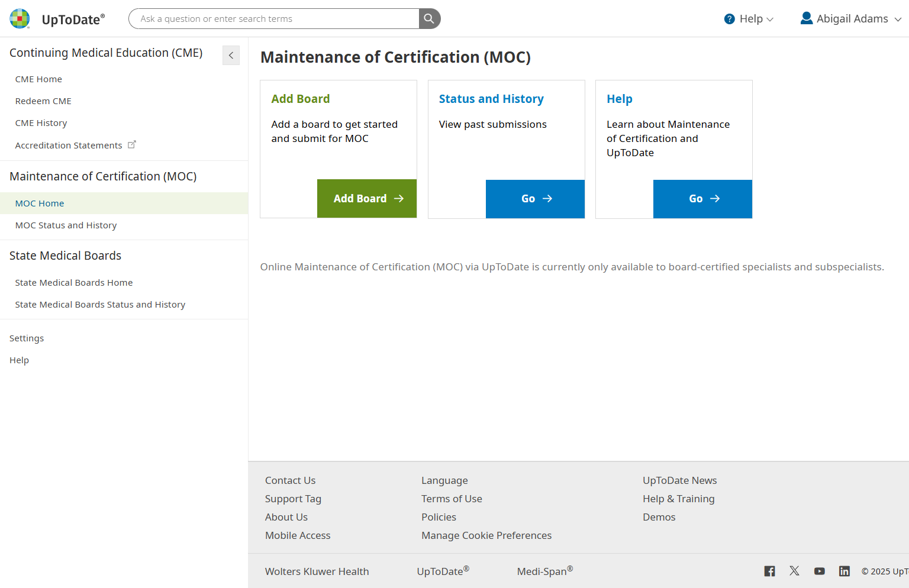Open MOC Status and History
909x588 pixels.
66,225
